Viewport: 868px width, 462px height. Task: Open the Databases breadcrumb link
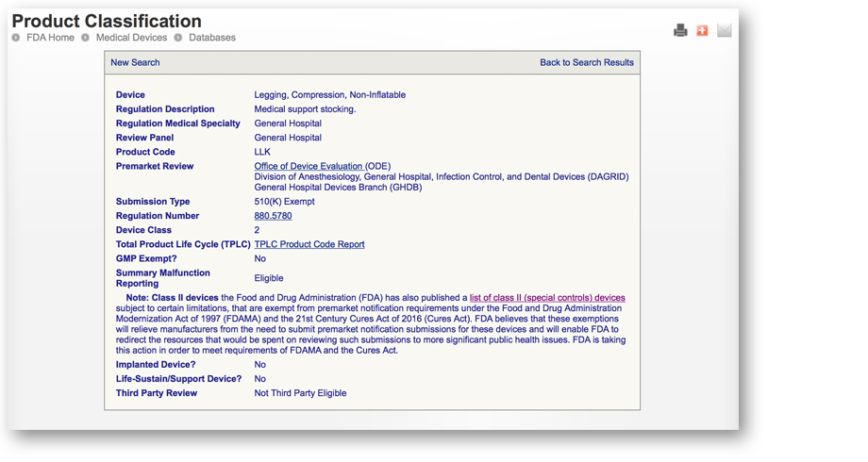212,38
